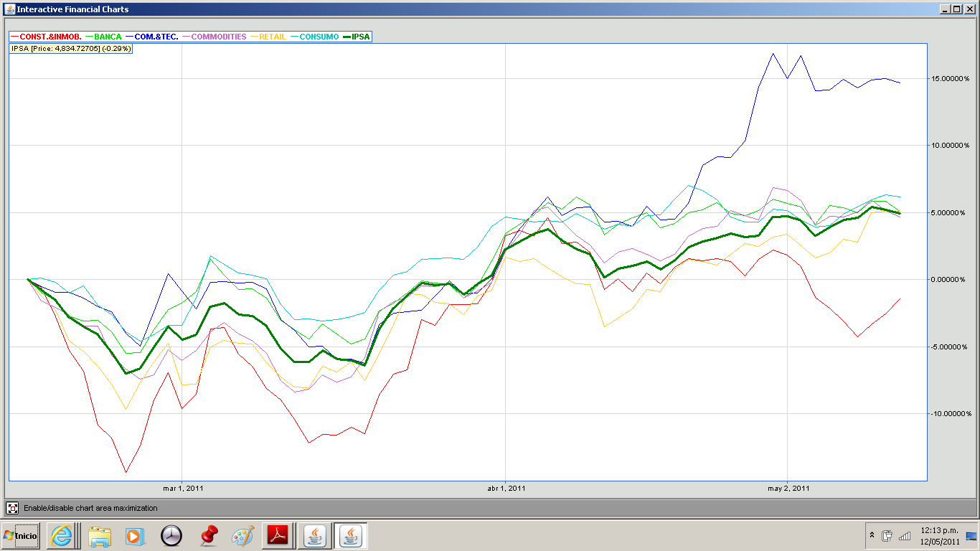Click the status text about chart area maximization
This screenshot has width=980, height=551.
click(x=90, y=508)
